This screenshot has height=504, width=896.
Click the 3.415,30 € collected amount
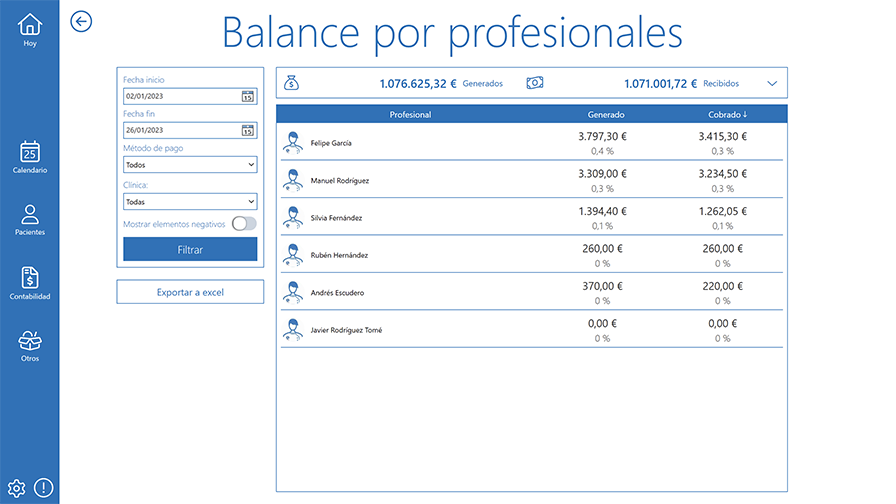pos(722,137)
